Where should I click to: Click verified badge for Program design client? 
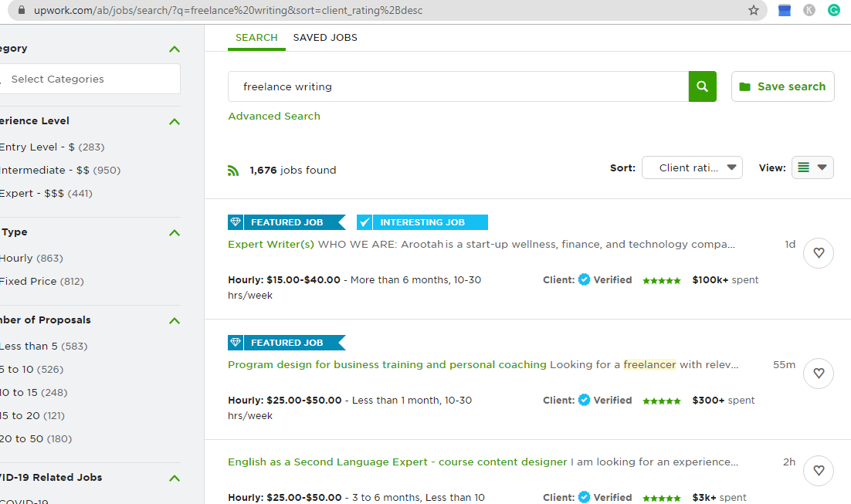click(584, 401)
